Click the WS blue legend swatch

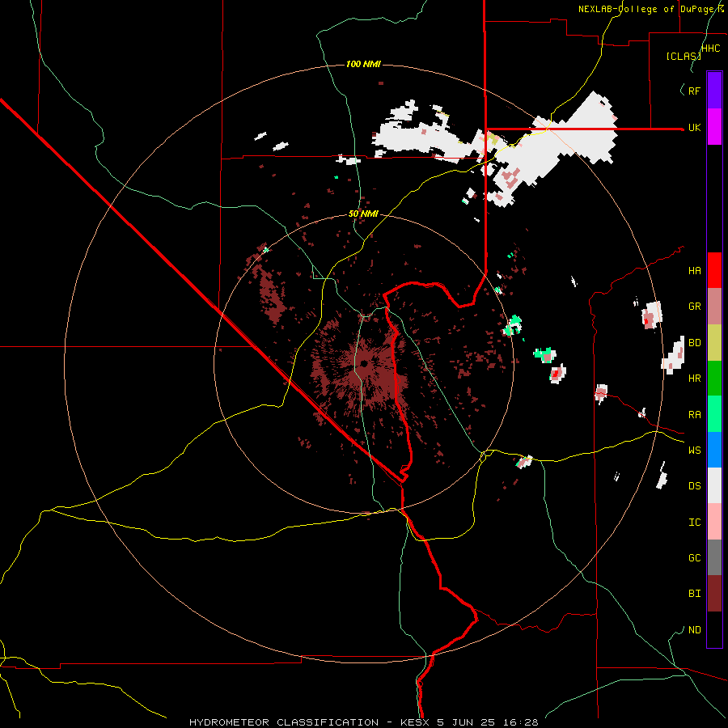point(714,450)
